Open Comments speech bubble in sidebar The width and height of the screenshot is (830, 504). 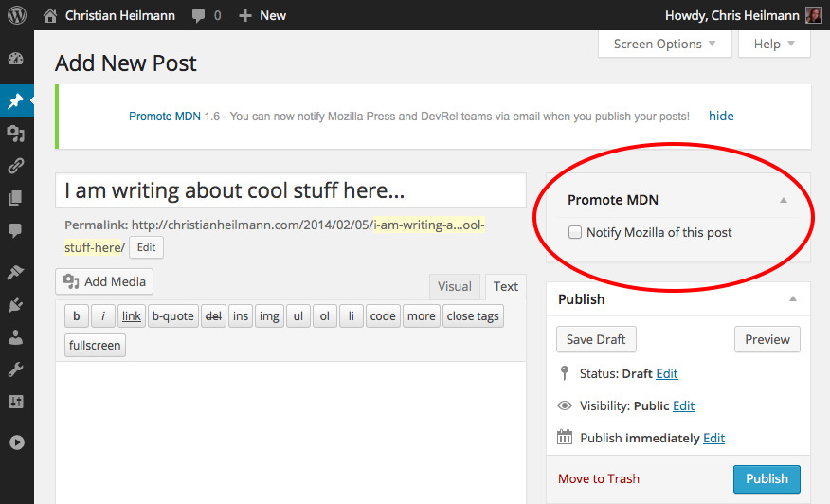(x=16, y=230)
